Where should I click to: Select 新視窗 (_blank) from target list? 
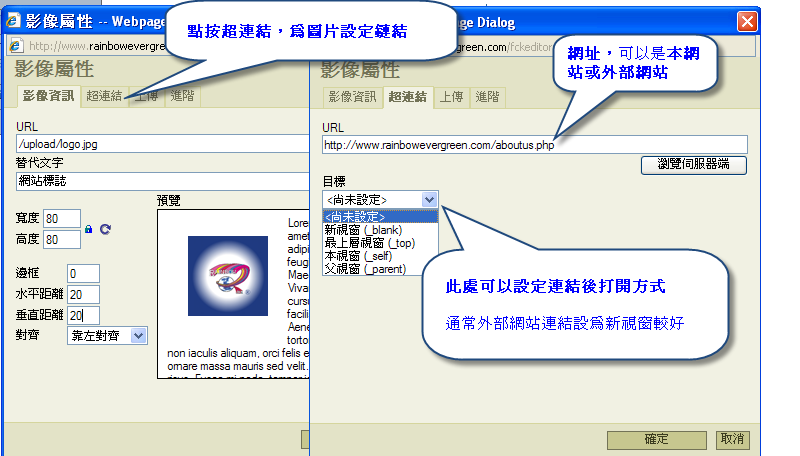point(362,229)
